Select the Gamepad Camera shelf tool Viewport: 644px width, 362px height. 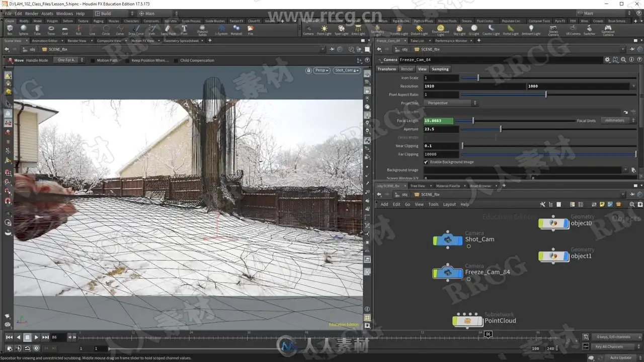pos(608,30)
